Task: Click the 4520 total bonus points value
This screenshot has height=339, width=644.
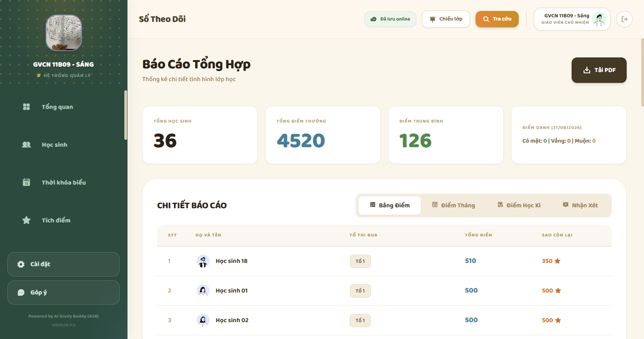Action: point(301,141)
